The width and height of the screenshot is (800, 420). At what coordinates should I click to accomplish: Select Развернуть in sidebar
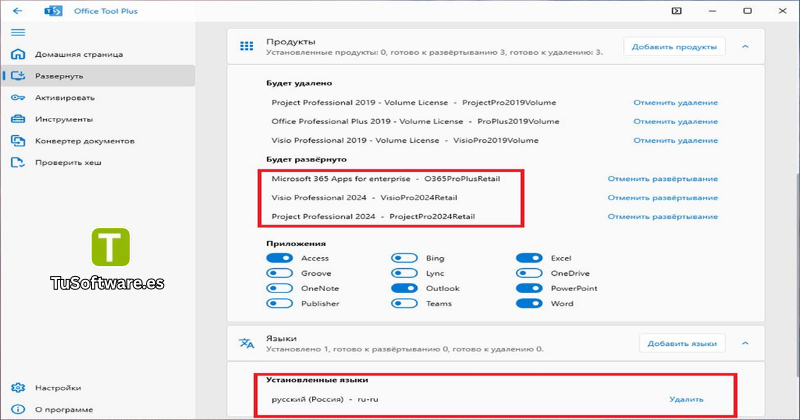[x=98, y=76]
